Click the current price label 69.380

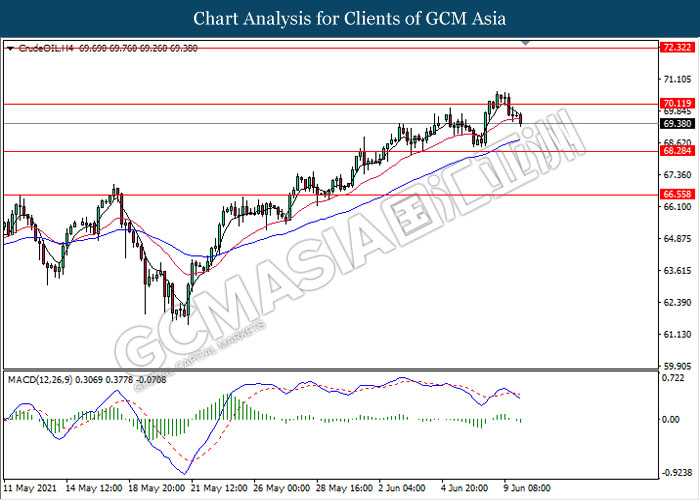(x=677, y=124)
